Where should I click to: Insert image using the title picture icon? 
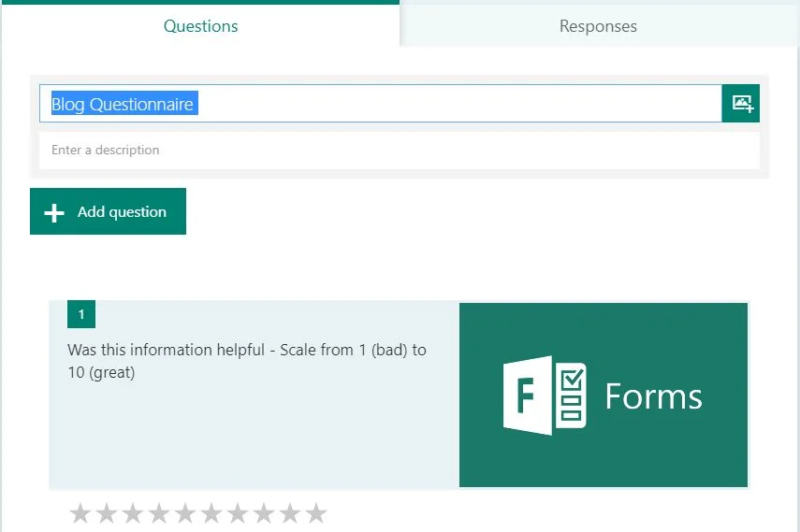pyautogui.click(x=741, y=104)
